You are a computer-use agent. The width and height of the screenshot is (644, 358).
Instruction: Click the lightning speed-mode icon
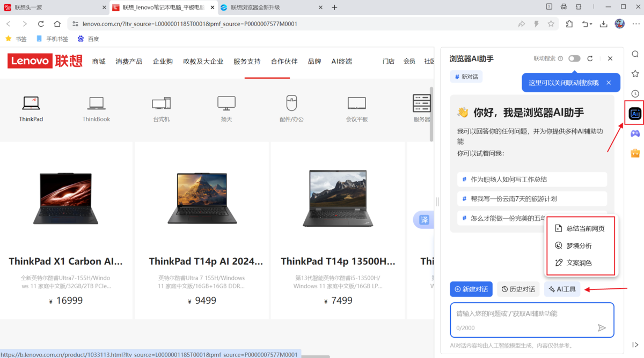tap(536, 24)
